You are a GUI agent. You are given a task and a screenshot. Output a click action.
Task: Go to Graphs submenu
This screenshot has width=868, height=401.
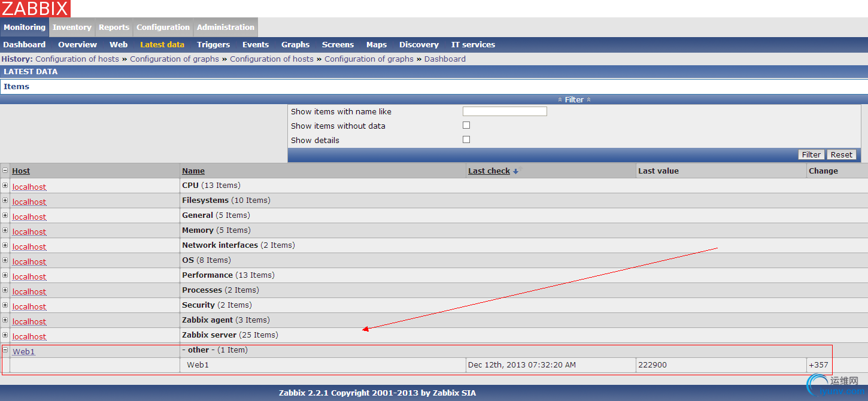296,45
